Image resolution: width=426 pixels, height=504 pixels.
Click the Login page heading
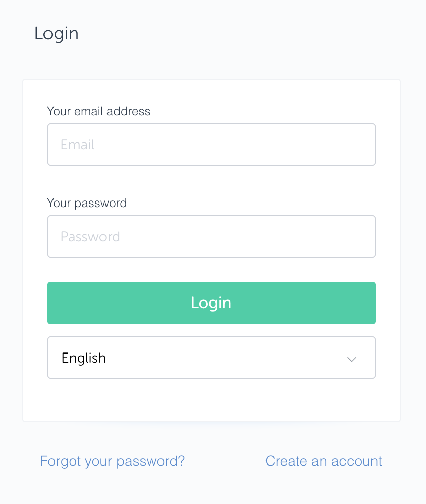[56, 33]
